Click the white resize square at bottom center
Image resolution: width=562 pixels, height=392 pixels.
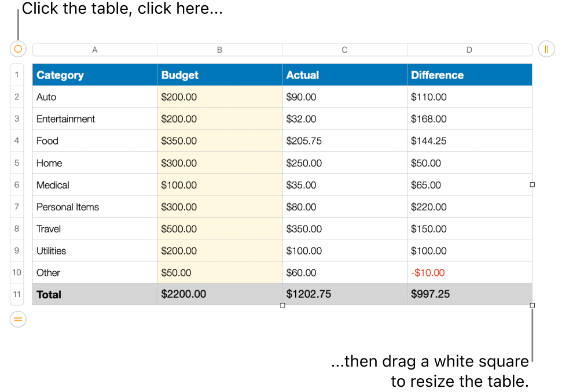[x=282, y=305]
